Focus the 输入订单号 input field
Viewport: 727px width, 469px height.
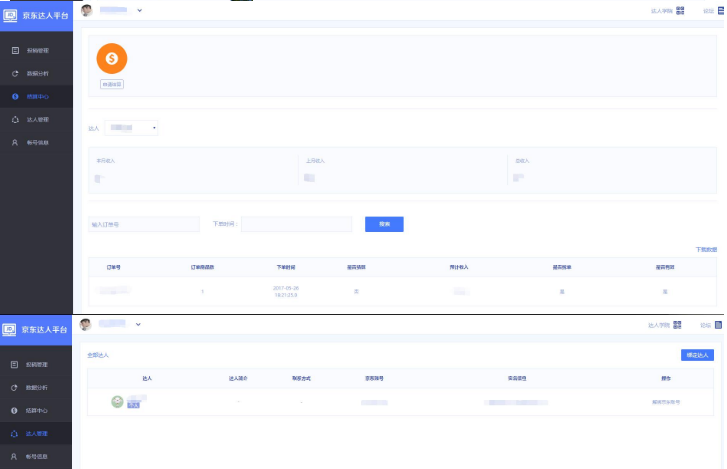pos(144,224)
